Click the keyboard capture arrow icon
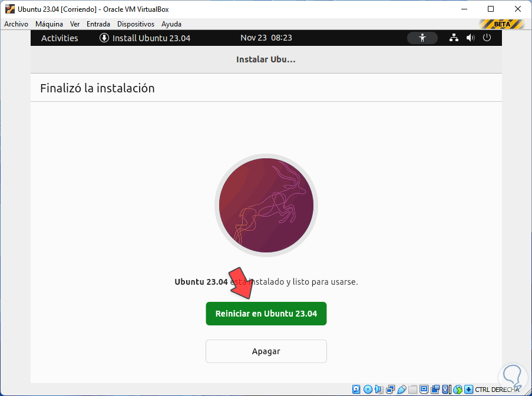Screen dimensions: 532x396 point(468,389)
